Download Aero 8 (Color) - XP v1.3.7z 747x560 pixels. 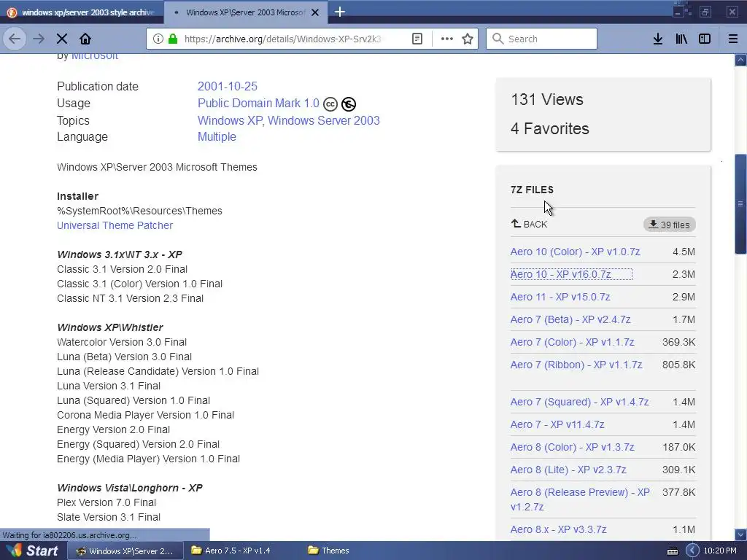[x=572, y=447]
